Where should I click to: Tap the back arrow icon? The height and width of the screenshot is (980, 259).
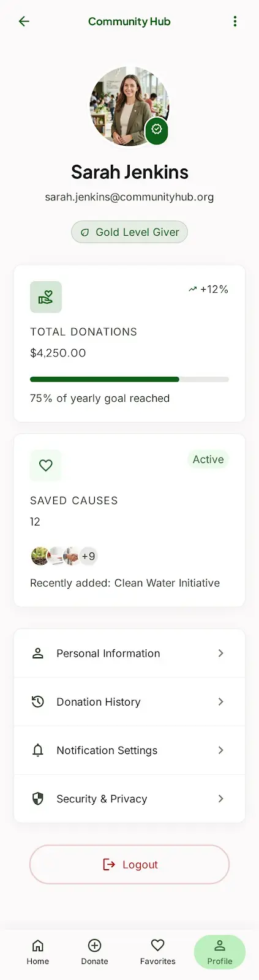click(x=24, y=21)
